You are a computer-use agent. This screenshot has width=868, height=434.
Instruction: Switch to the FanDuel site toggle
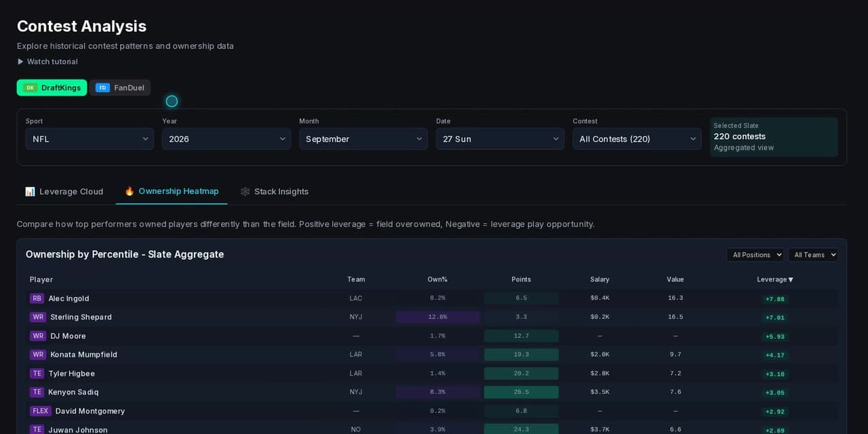pyautogui.click(x=120, y=87)
